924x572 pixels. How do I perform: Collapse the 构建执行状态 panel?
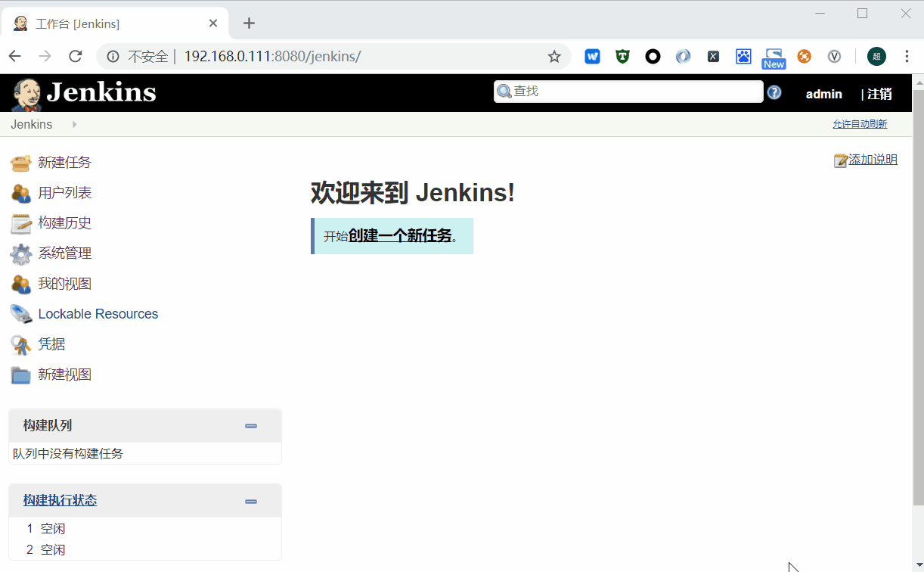[251, 501]
